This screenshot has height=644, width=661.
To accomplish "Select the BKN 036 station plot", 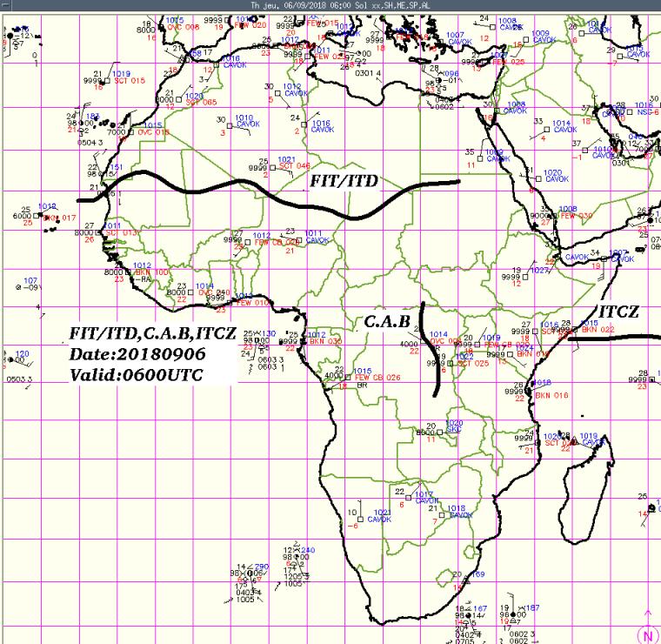I will click(321, 341).
